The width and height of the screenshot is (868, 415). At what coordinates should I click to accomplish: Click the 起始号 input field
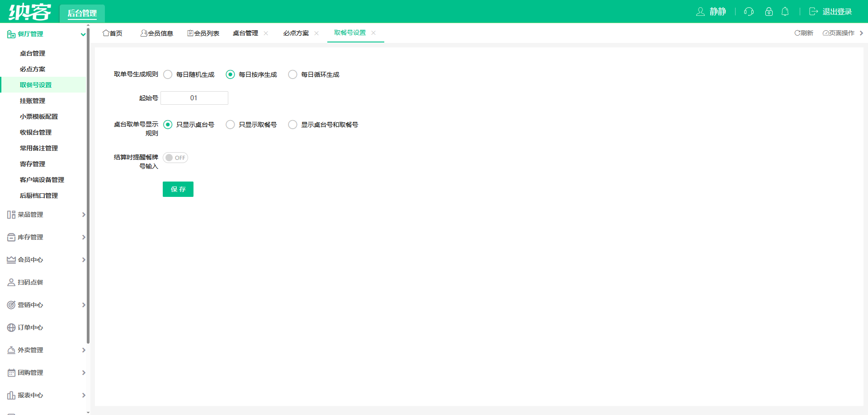pyautogui.click(x=194, y=98)
